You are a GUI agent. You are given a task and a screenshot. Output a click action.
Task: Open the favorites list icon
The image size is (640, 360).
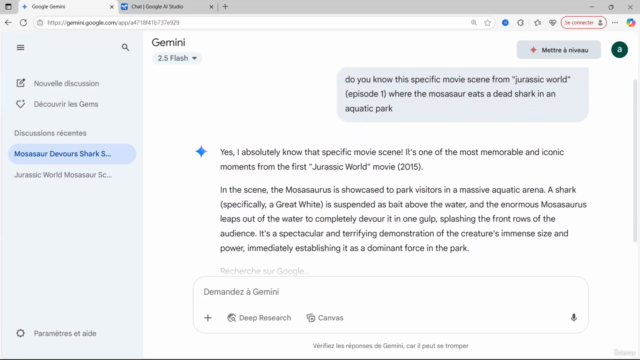click(x=538, y=23)
